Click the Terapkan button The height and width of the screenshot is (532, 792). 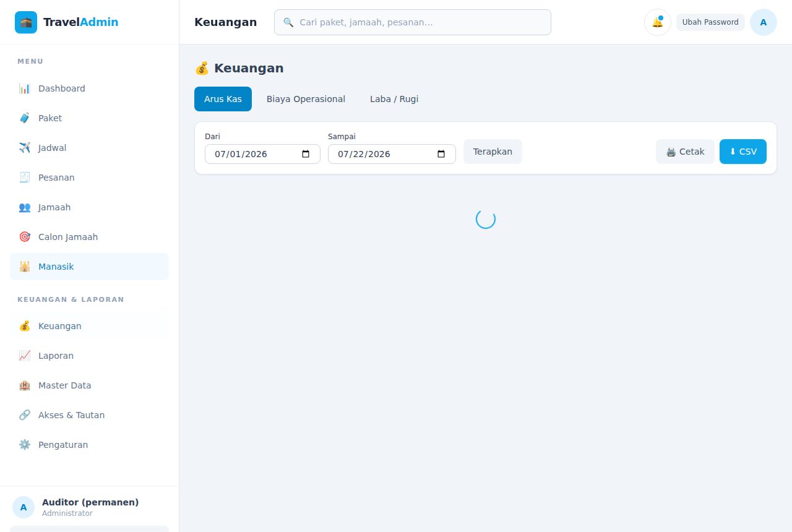click(493, 152)
